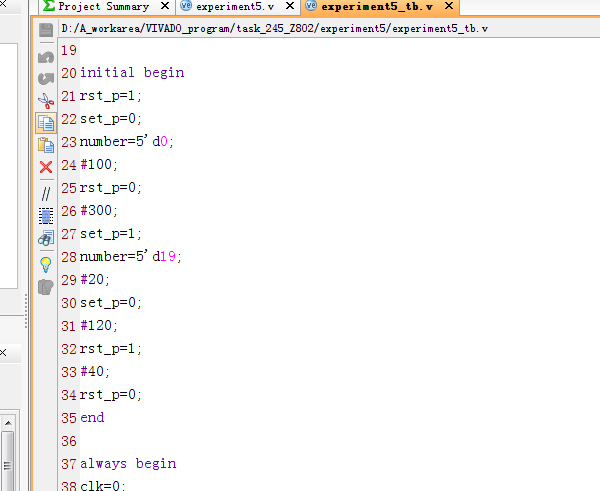Click line 30 'set_p=0;'
The height and width of the screenshot is (491, 600).
click(x=111, y=302)
